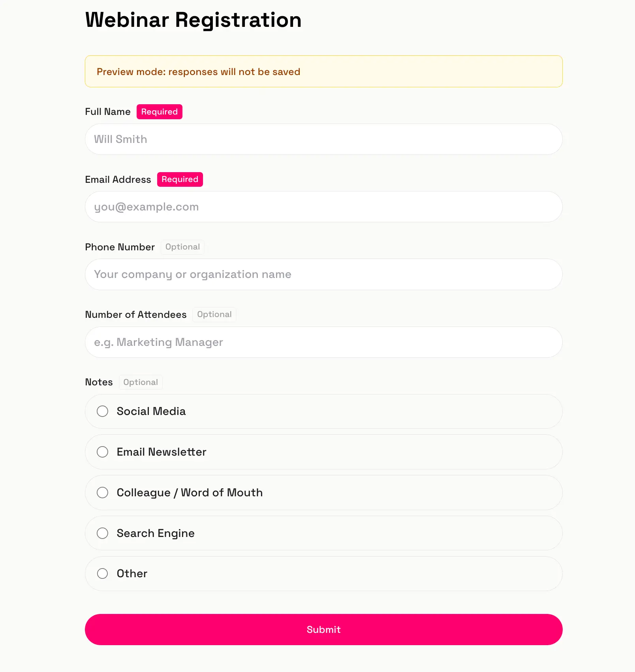Choose the Other radio option
Image resolution: width=635 pixels, height=672 pixels.
tap(103, 574)
